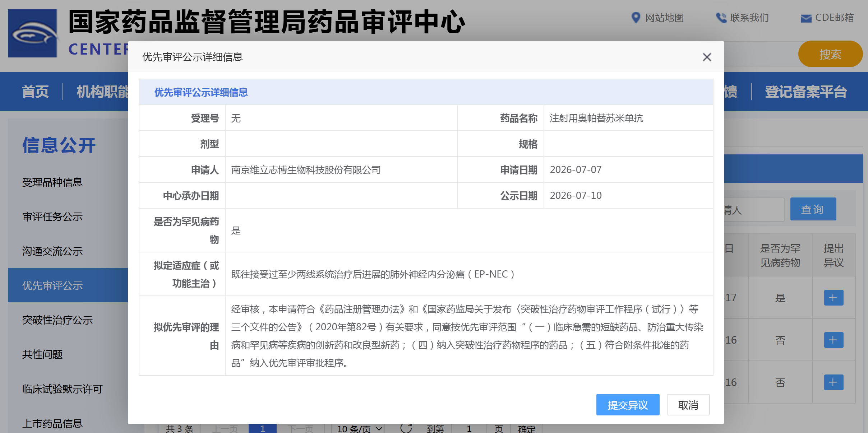The width and height of the screenshot is (868, 433).
Task: Select 上市药品信息 in the sidebar
Action: tap(52, 424)
